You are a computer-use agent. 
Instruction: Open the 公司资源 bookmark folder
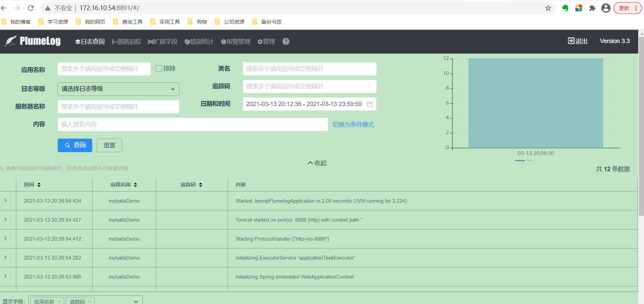coord(230,22)
